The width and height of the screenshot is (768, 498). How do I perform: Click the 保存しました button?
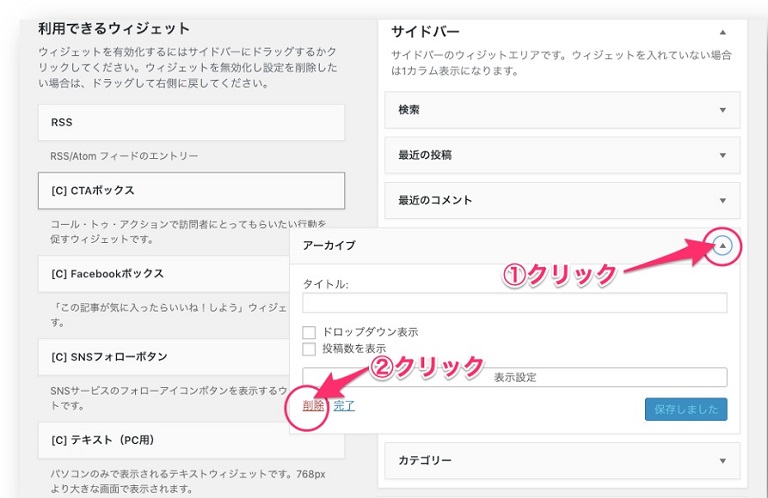686,409
